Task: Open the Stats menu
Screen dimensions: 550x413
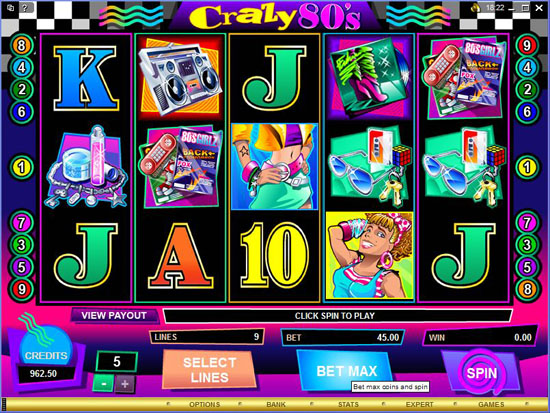Action: [348, 405]
